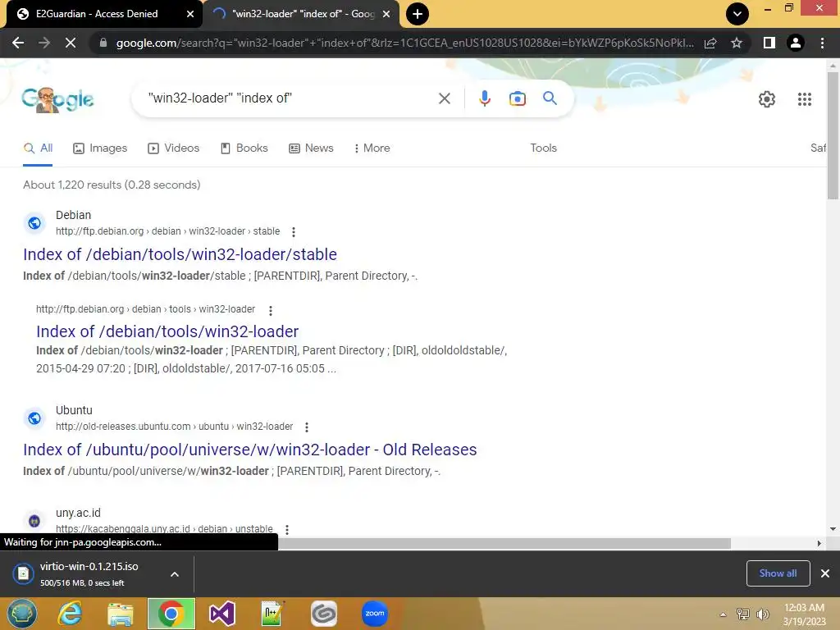Switch to Books results

pos(244,148)
